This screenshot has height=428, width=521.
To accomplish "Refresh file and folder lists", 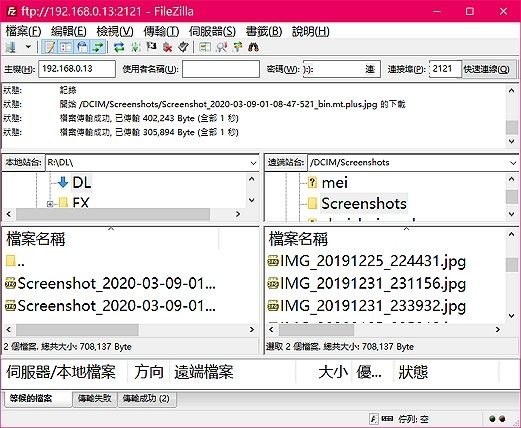I will 119,47.
